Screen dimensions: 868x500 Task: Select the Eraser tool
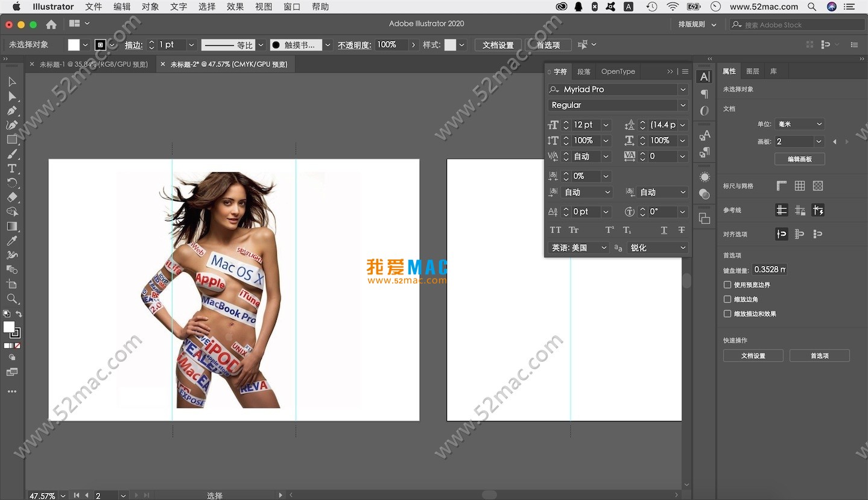pyautogui.click(x=12, y=197)
